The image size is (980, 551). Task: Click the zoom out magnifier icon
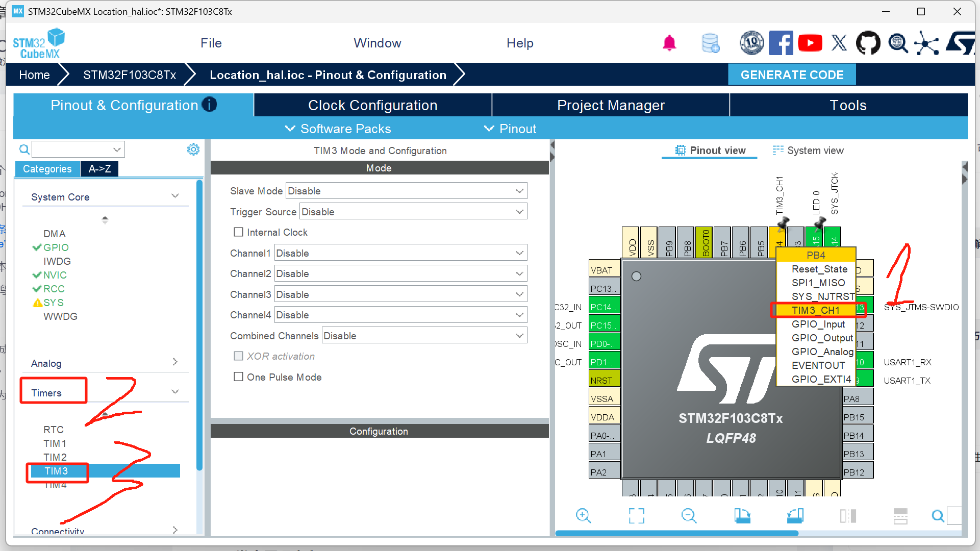[x=689, y=516]
